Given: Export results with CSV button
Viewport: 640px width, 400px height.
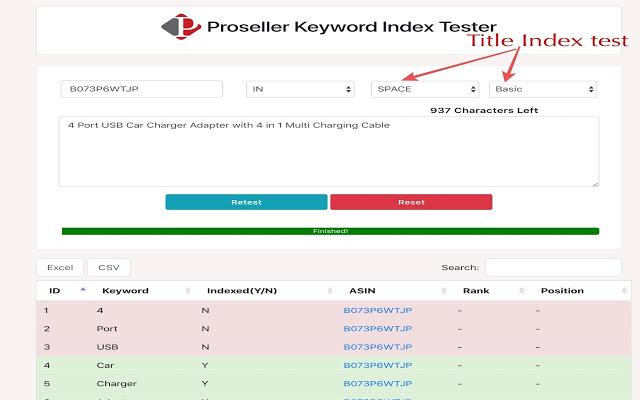Looking at the screenshot, I should pos(108,267).
